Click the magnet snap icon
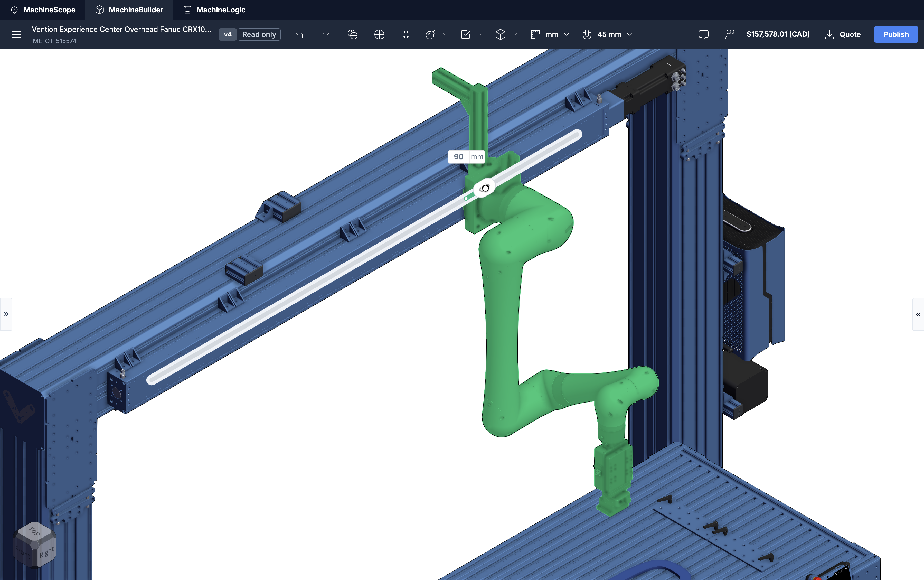 [587, 34]
